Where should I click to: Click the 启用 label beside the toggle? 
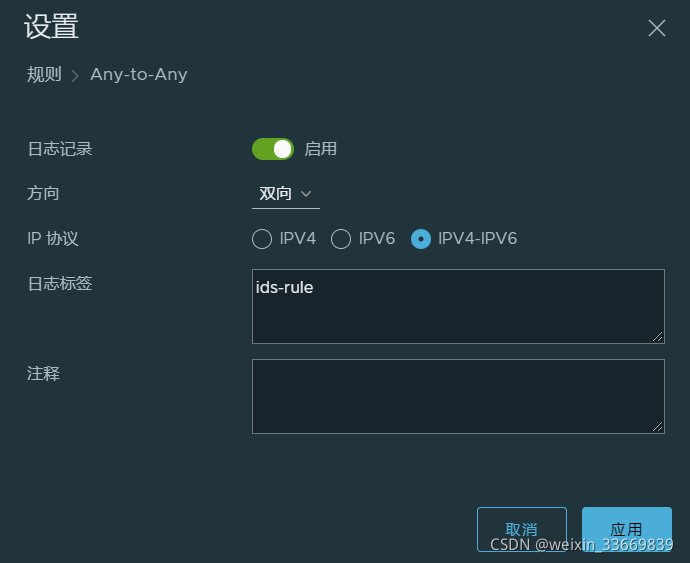point(320,149)
